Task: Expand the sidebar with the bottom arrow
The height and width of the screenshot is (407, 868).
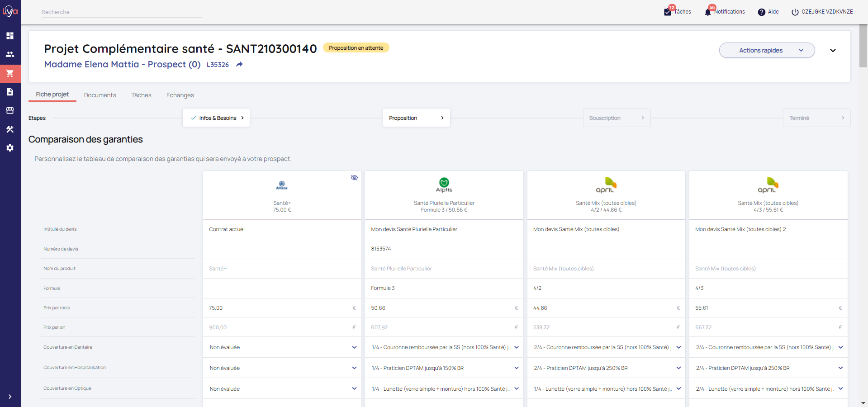Action: point(10,397)
